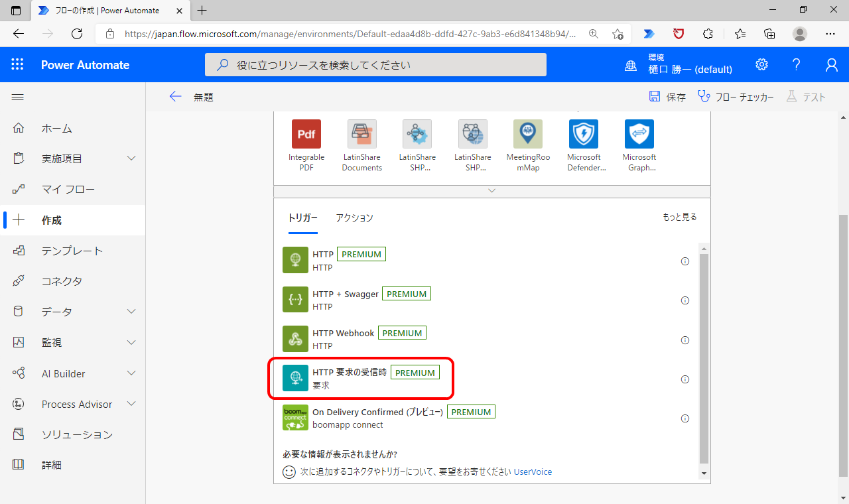
Task: Click the trigger list scrollbar up arrow
Action: pyautogui.click(x=704, y=248)
